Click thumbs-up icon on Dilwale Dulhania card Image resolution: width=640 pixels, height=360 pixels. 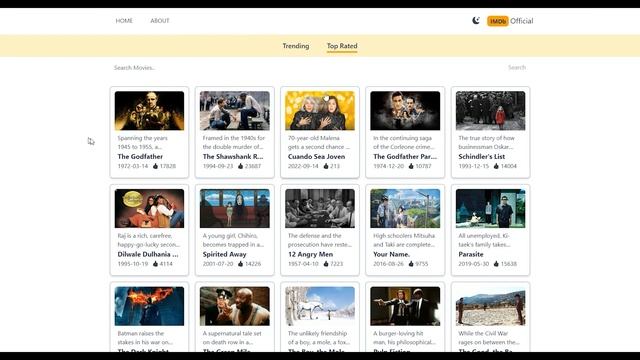(155, 264)
